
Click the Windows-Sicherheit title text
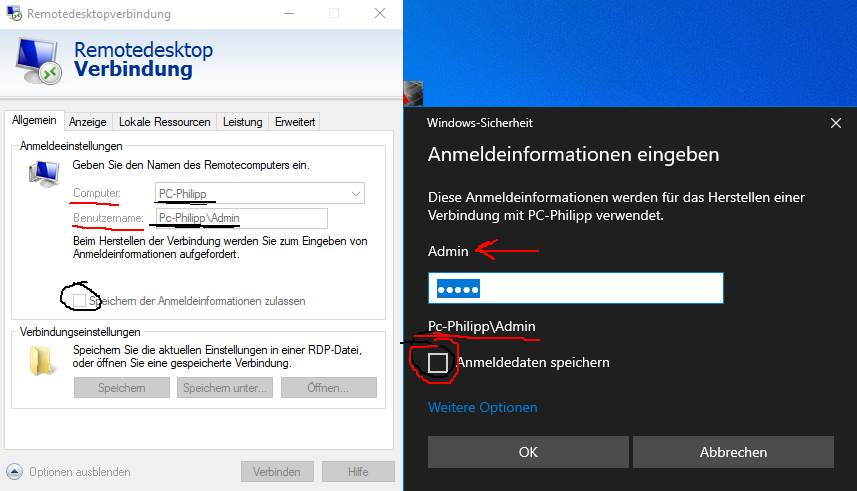[x=480, y=123]
